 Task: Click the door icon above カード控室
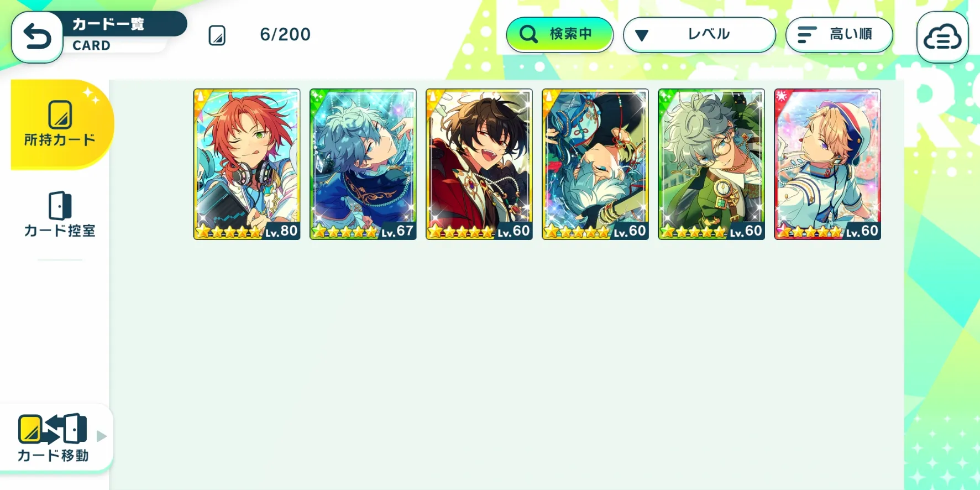coord(60,206)
